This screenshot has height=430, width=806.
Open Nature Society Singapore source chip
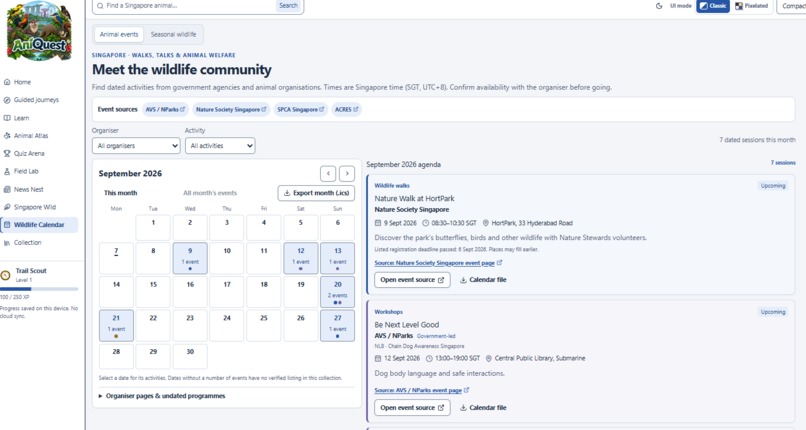(x=231, y=109)
